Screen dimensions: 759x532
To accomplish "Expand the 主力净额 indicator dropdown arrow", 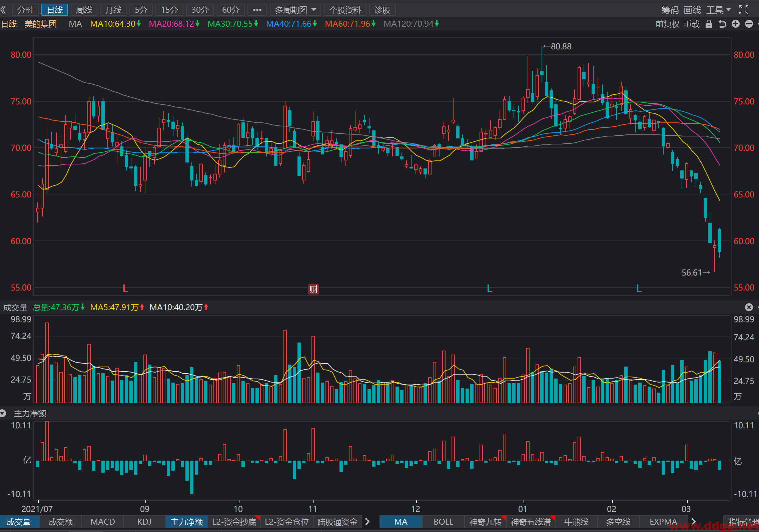I will [x=3, y=414].
